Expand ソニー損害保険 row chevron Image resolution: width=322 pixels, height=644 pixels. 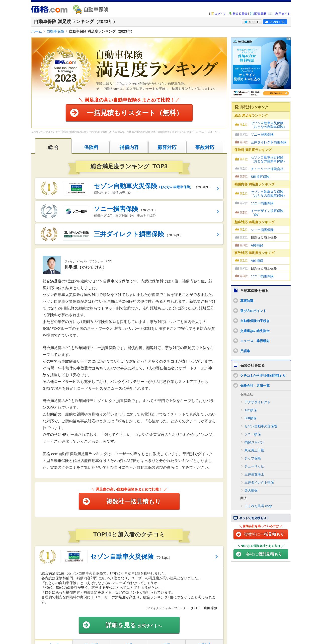(x=218, y=211)
